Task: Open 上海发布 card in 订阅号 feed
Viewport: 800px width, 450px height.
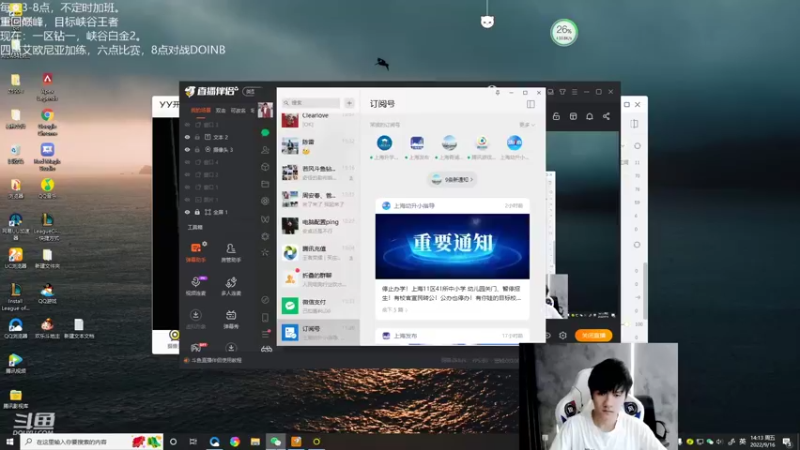Action: (x=452, y=337)
